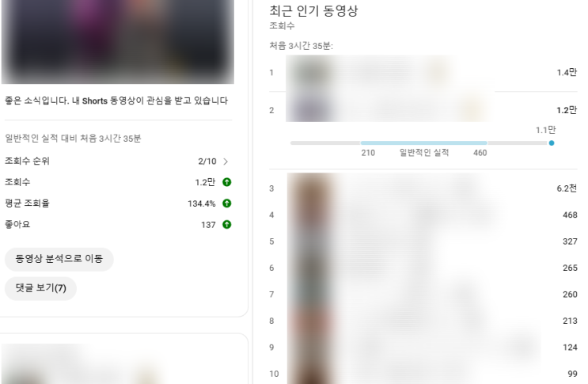Open rank 5 video with 327 views
This screenshot has height=384, width=588.
pos(423,241)
